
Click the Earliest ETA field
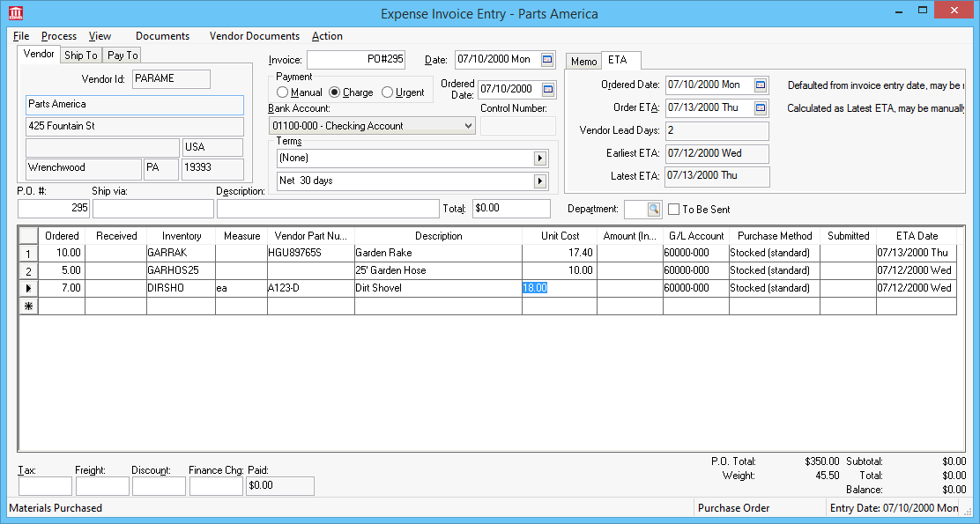click(716, 153)
